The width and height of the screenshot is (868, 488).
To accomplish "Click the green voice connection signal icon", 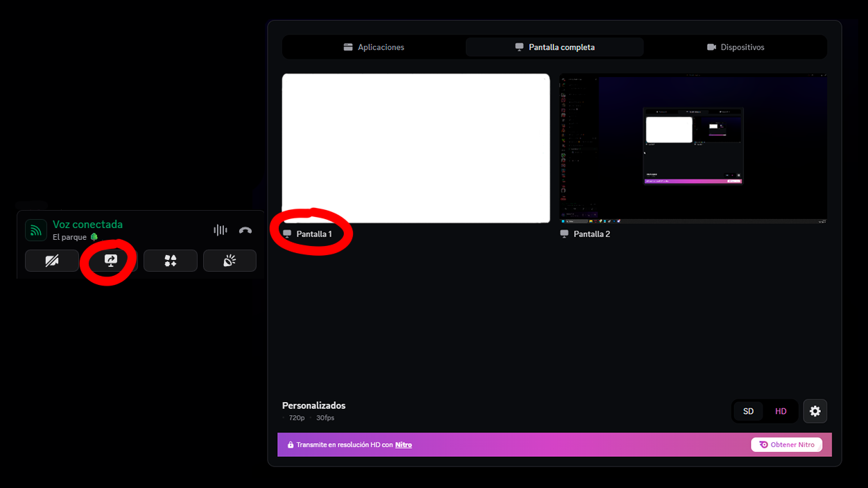I will tap(35, 229).
